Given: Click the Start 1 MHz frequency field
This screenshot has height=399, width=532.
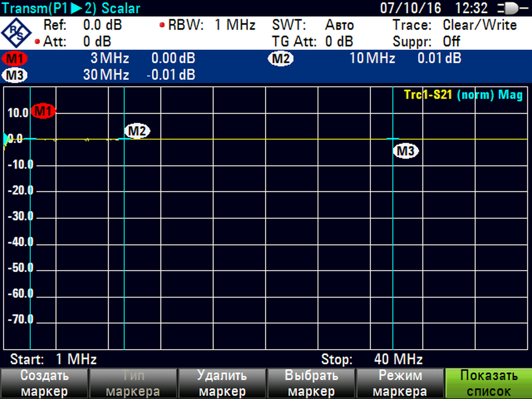Looking at the screenshot, I should coord(54,359).
